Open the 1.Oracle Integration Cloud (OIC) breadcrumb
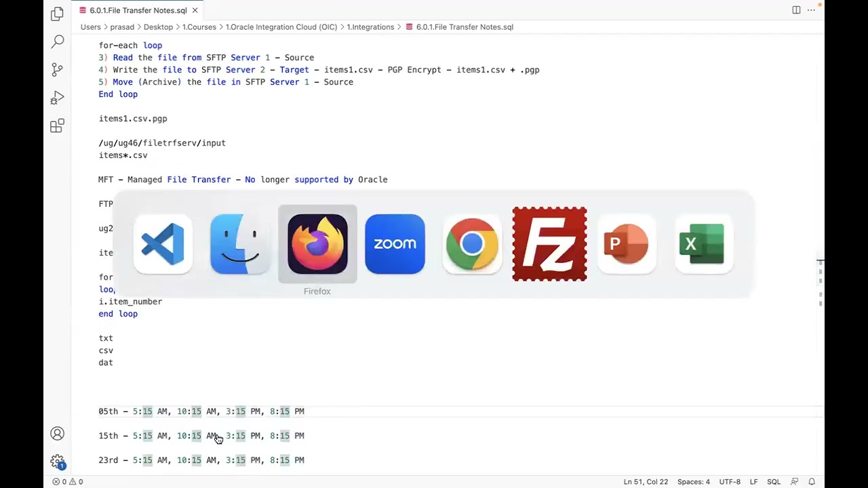 pos(281,27)
